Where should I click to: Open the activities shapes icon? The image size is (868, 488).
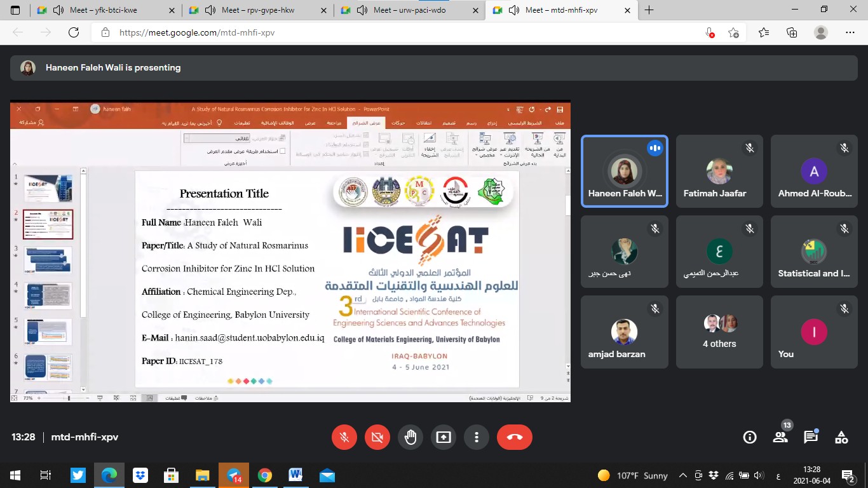[x=841, y=437]
